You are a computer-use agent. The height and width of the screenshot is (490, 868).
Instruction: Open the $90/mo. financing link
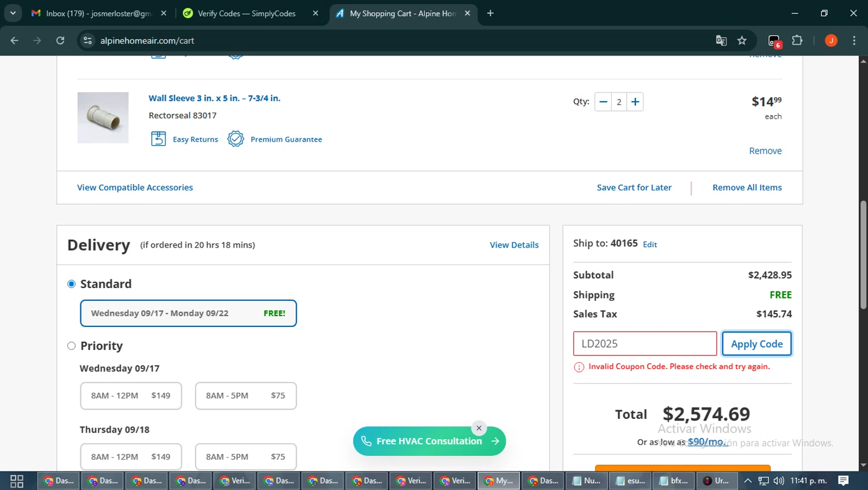point(707,442)
